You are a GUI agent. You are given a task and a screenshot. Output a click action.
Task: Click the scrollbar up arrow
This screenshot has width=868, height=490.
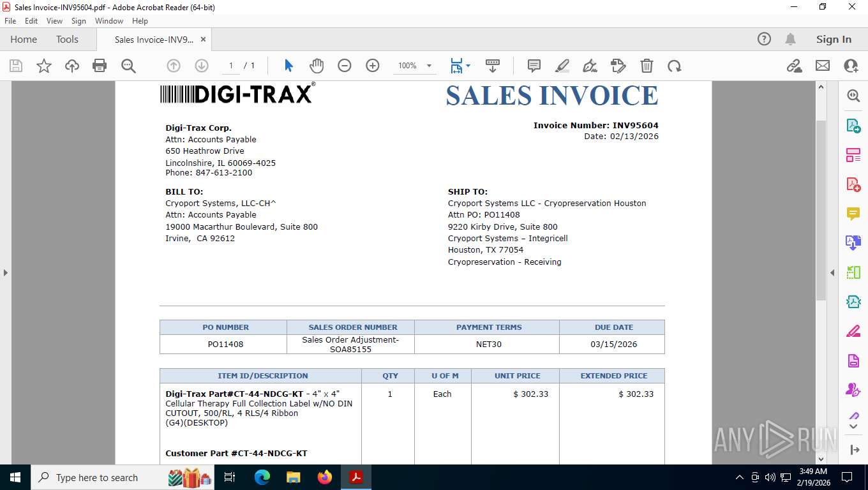pyautogui.click(x=821, y=87)
